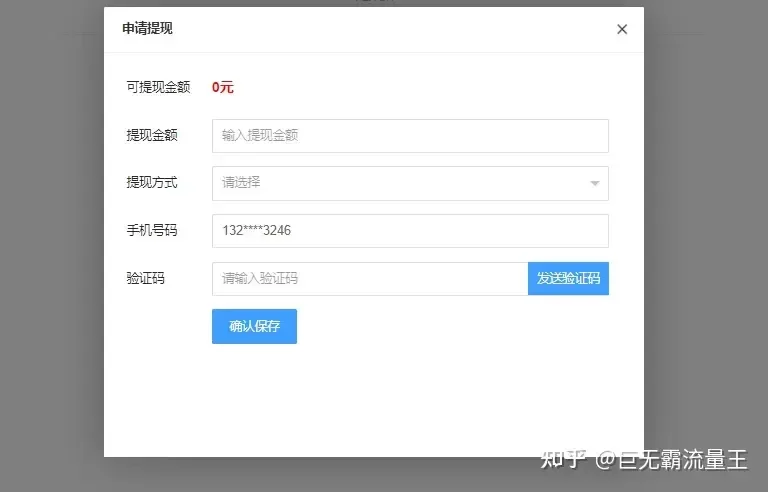768x492 pixels.
Task: Open the 提现方式 请选择 dropdown
Action: tap(400, 183)
